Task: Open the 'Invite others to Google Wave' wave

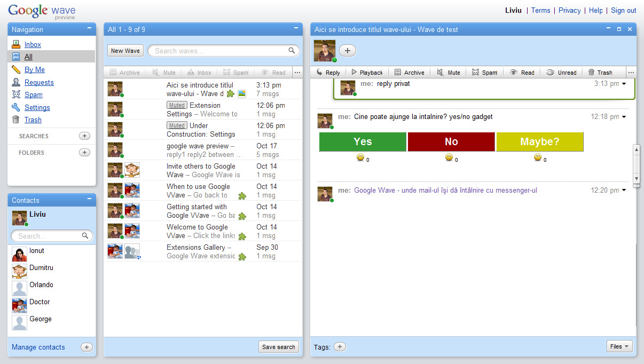Action: tap(203, 170)
